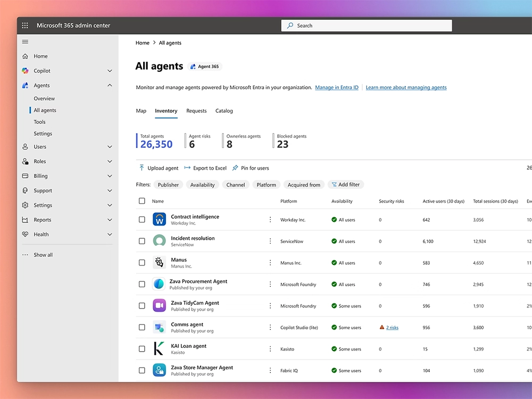Collapse the Agents section chevron
The height and width of the screenshot is (399, 532).
coord(110,85)
